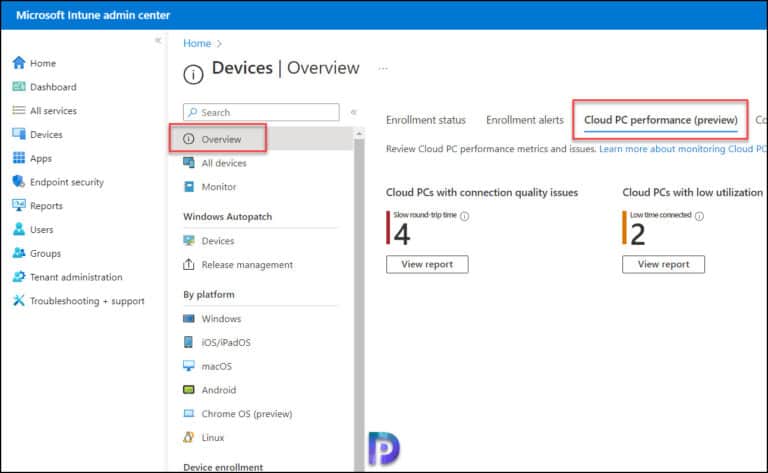Image resolution: width=768 pixels, height=473 pixels.
Task: Click the search magnifier icon
Action: pos(193,112)
